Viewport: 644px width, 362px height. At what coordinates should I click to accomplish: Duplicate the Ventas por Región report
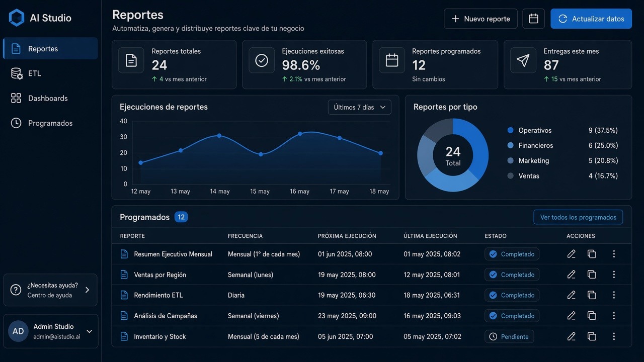click(592, 275)
